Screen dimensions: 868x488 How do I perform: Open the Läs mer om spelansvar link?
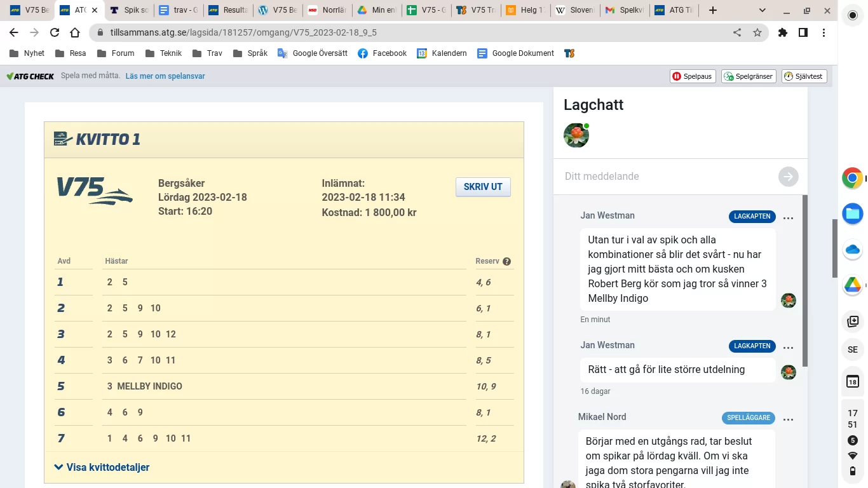pos(165,76)
